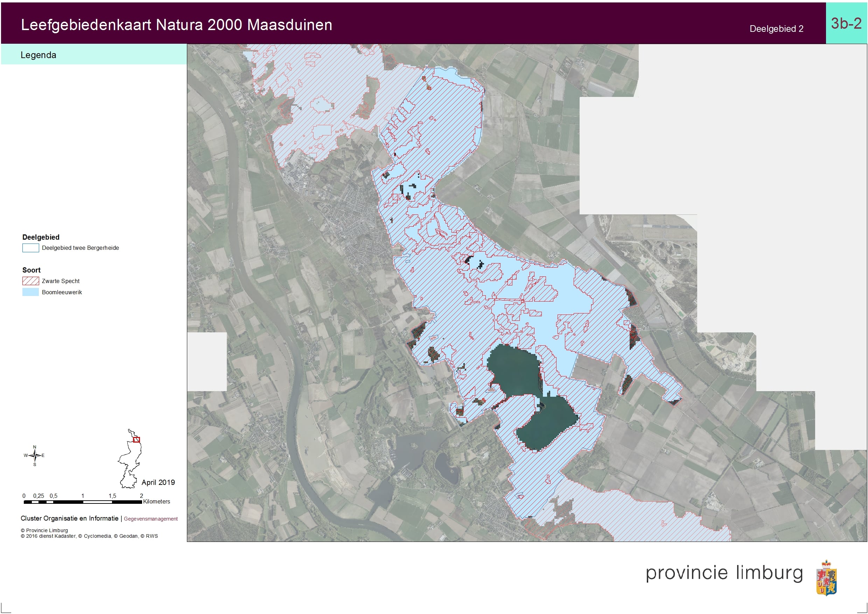The height and width of the screenshot is (614, 868).
Task: Click the provincie limburg wordmark
Action: (x=724, y=573)
